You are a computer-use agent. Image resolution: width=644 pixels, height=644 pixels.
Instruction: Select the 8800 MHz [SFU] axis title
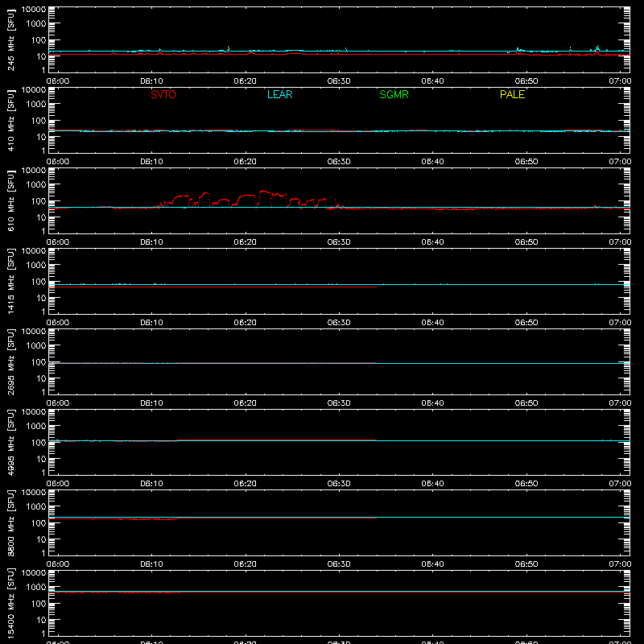(x=11, y=522)
